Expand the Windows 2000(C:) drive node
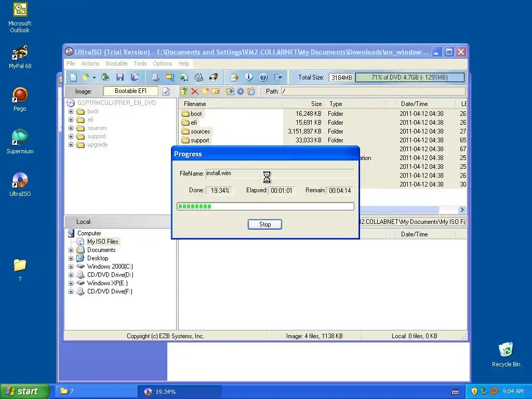Image resolution: width=532 pixels, height=399 pixels. pyautogui.click(x=71, y=267)
